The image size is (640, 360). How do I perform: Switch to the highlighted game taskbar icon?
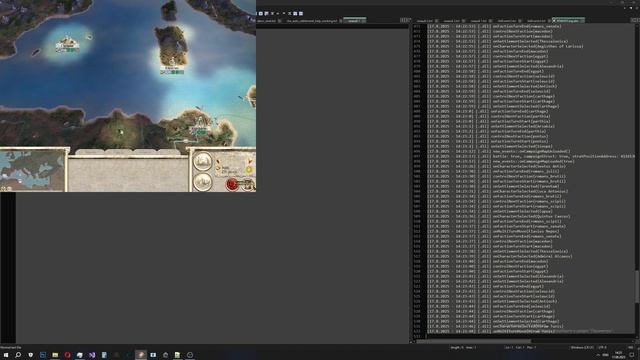pos(140,355)
